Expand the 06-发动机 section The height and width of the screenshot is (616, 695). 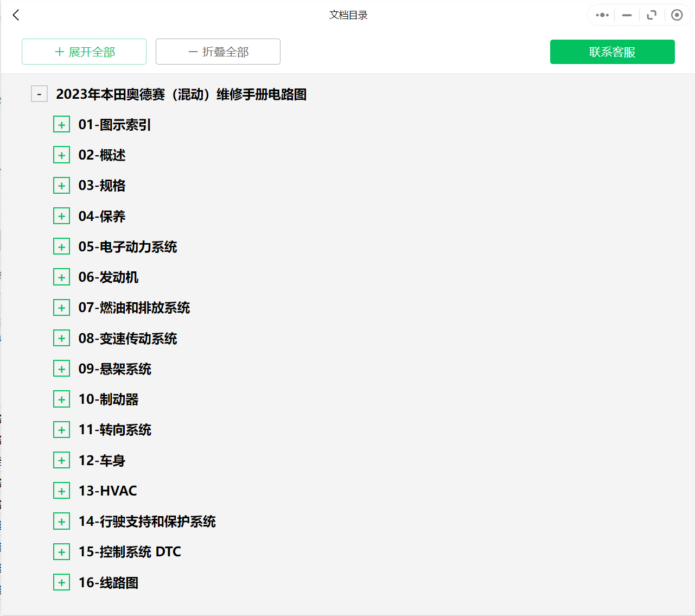click(x=62, y=277)
